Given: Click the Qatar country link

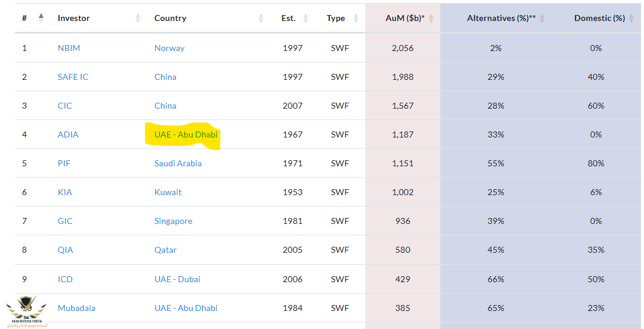Looking at the screenshot, I should [x=166, y=249].
